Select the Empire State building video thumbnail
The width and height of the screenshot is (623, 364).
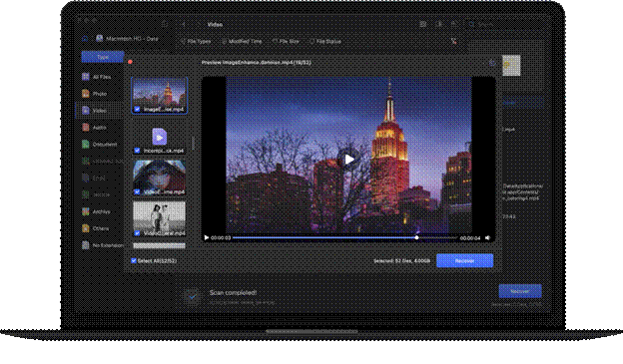coord(159,96)
